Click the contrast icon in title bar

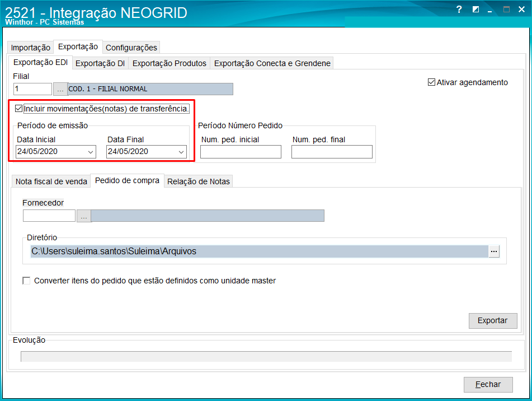click(475, 10)
